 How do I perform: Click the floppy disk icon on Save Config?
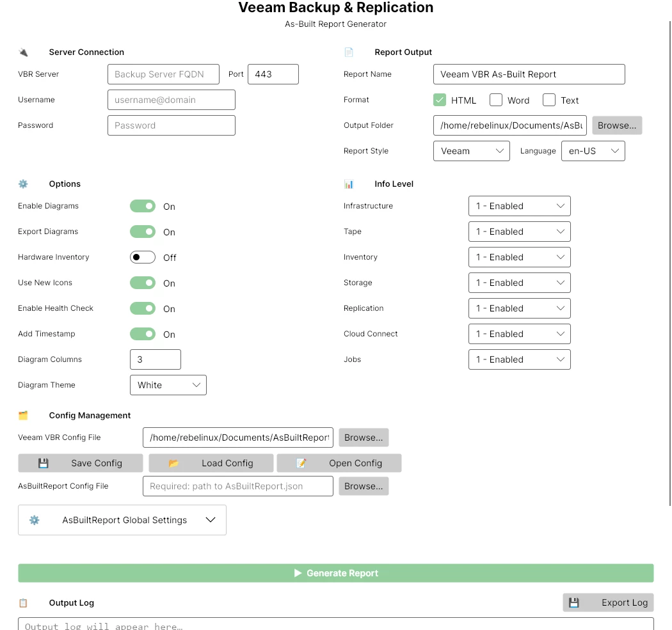[x=44, y=464]
